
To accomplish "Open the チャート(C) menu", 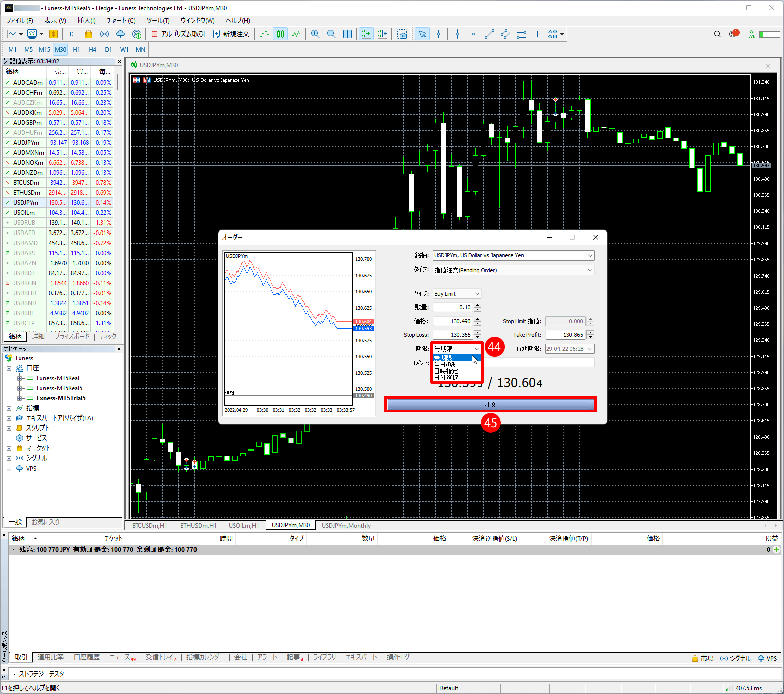I will coord(121,20).
